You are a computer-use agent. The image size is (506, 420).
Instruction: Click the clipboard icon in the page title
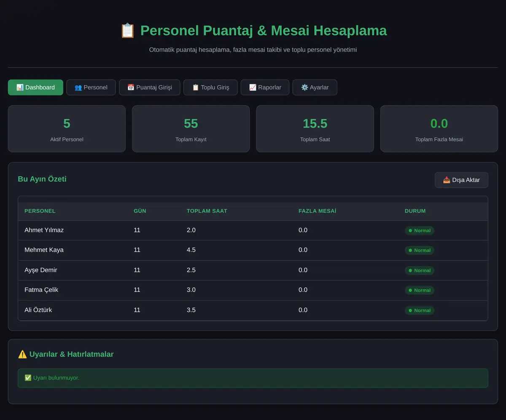pos(127,31)
